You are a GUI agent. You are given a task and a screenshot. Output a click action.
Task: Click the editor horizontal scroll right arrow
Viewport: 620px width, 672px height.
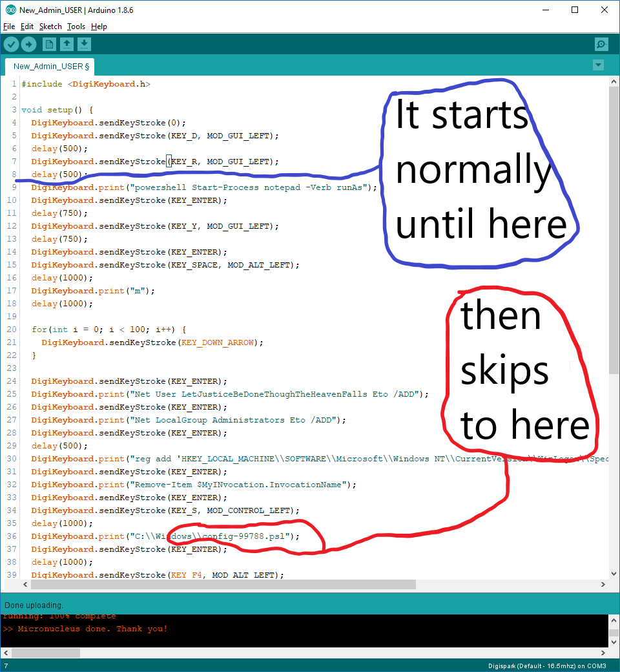tap(603, 584)
